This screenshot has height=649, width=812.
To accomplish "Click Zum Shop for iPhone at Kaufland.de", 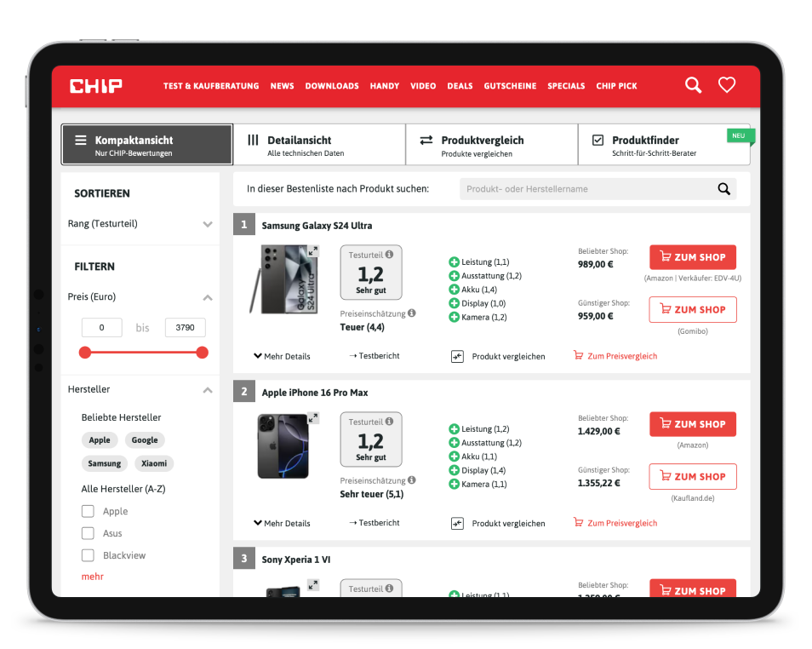I will click(693, 476).
